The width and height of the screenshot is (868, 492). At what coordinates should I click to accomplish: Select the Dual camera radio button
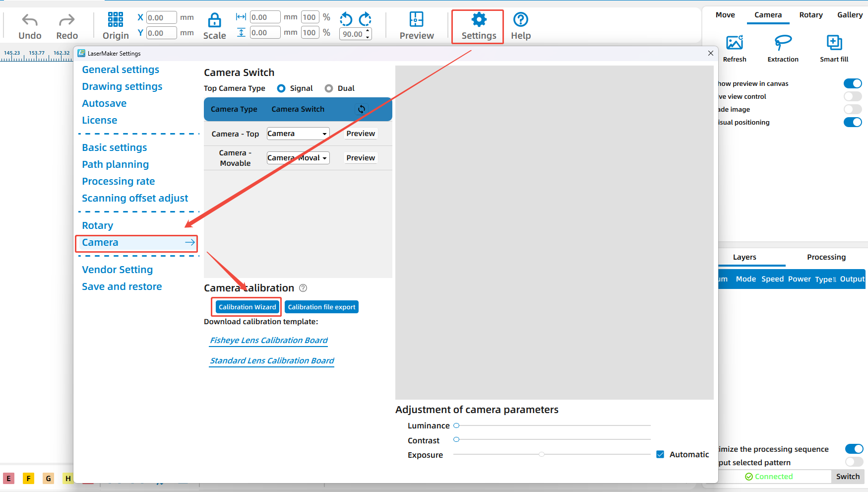329,88
